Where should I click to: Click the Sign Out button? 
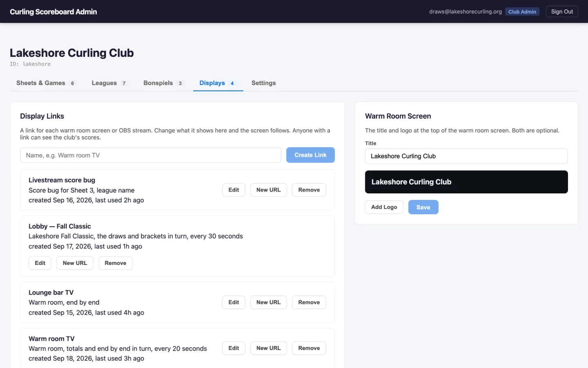[x=562, y=11]
